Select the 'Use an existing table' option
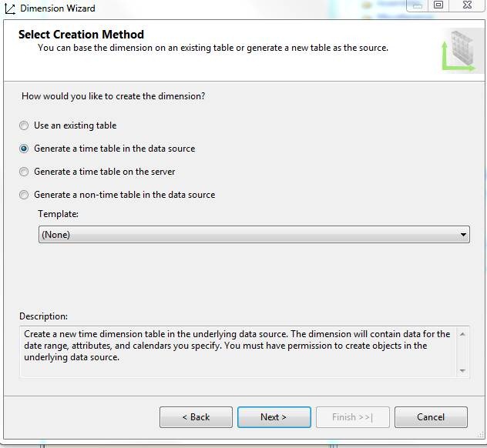The height and width of the screenshot is (448, 487). [x=24, y=125]
